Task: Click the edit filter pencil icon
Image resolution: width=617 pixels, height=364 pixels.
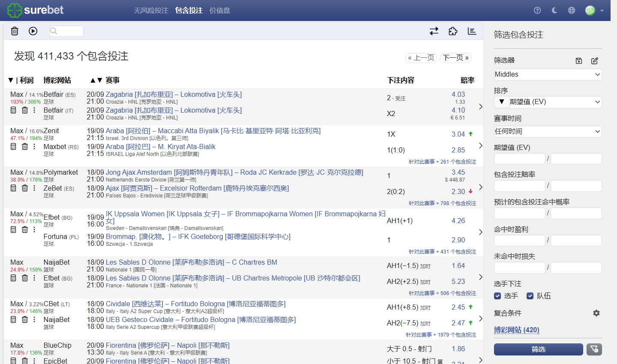Action: tap(595, 61)
